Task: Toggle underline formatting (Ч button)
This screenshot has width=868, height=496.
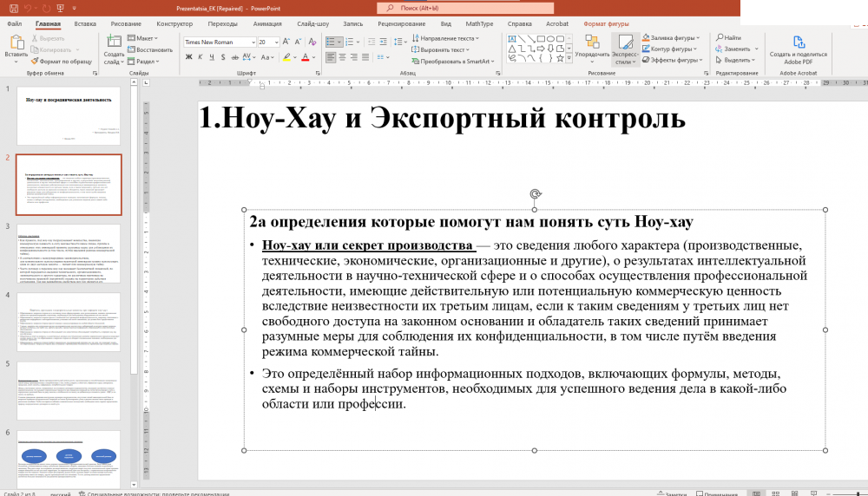Action: 211,57
